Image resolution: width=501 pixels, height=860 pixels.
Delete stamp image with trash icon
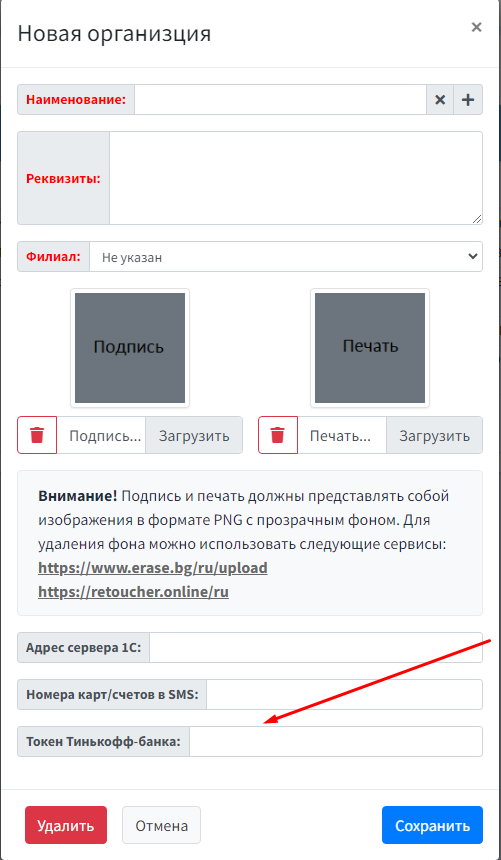click(278, 435)
